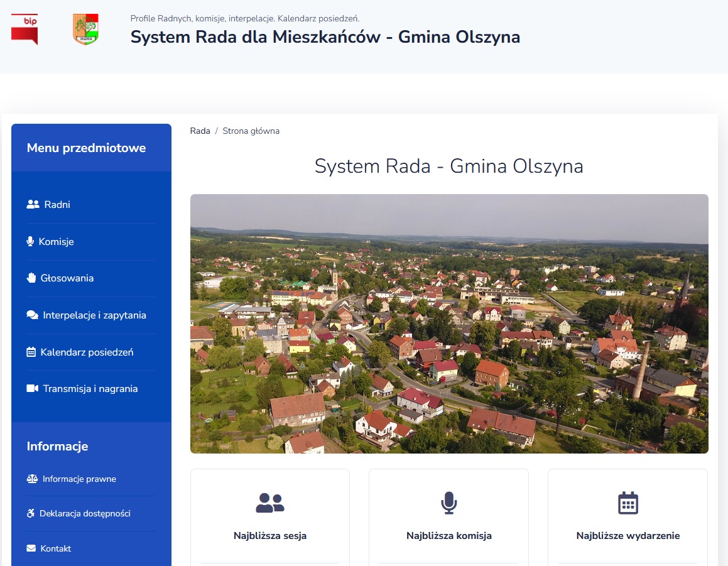Click the Rada breadcrumb link
Viewport: 728px width, 566px height.
[x=200, y=131]
